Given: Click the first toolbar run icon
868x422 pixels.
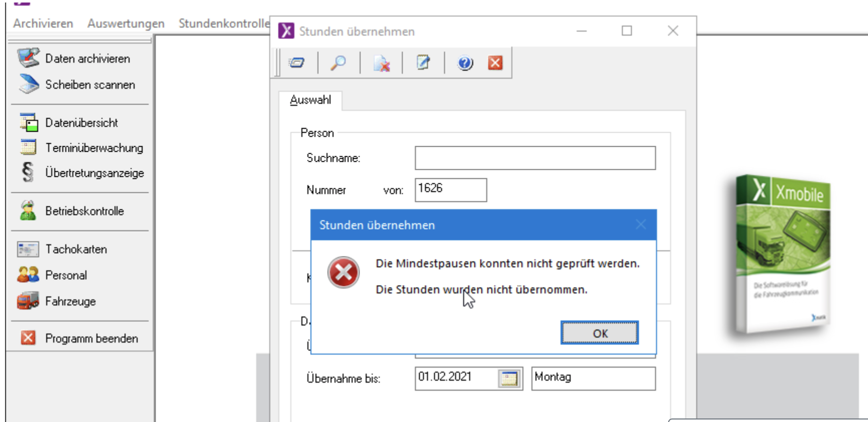Looking at the screenshot, I should point(296,63).
